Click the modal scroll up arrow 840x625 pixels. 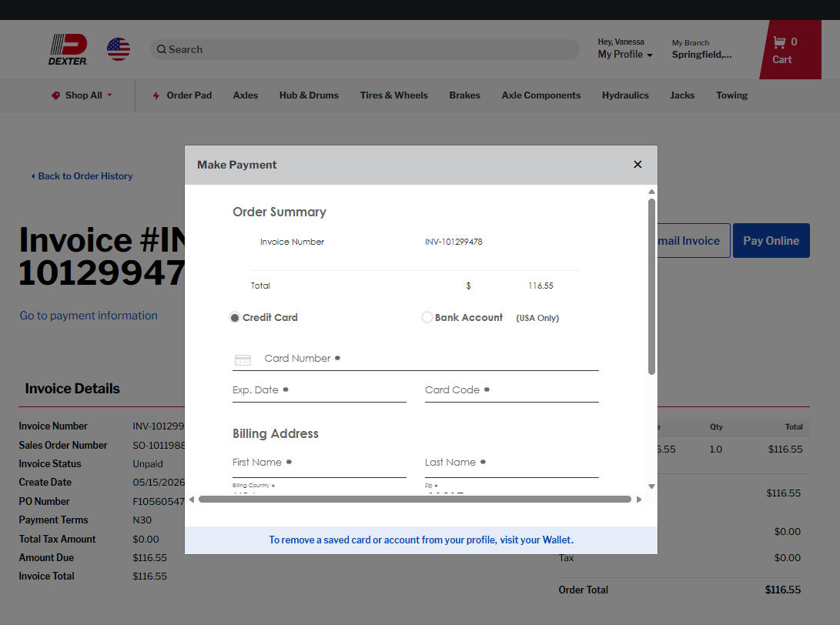point(651,192)
